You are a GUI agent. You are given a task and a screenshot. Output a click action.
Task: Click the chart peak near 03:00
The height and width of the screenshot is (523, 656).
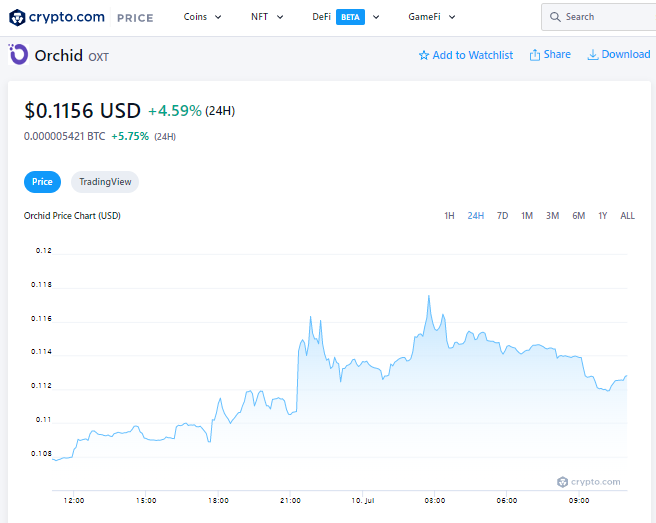pos(429,297)
